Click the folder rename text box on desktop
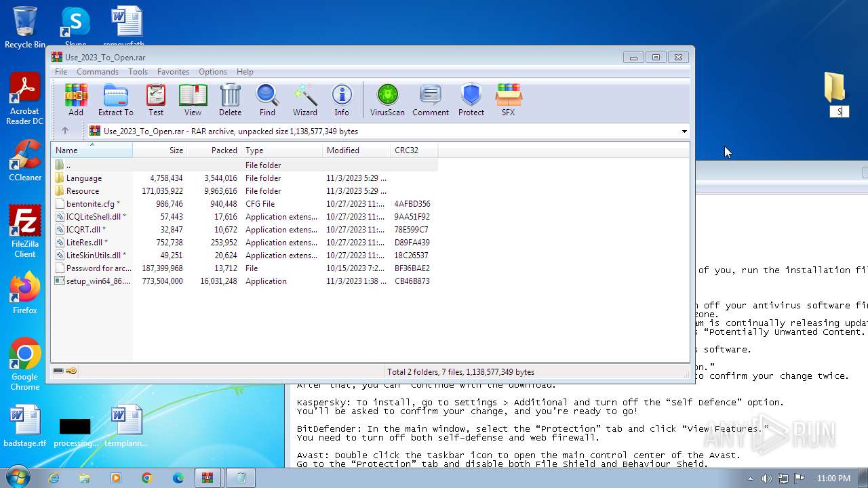868x488 pixels. (840, 112)
